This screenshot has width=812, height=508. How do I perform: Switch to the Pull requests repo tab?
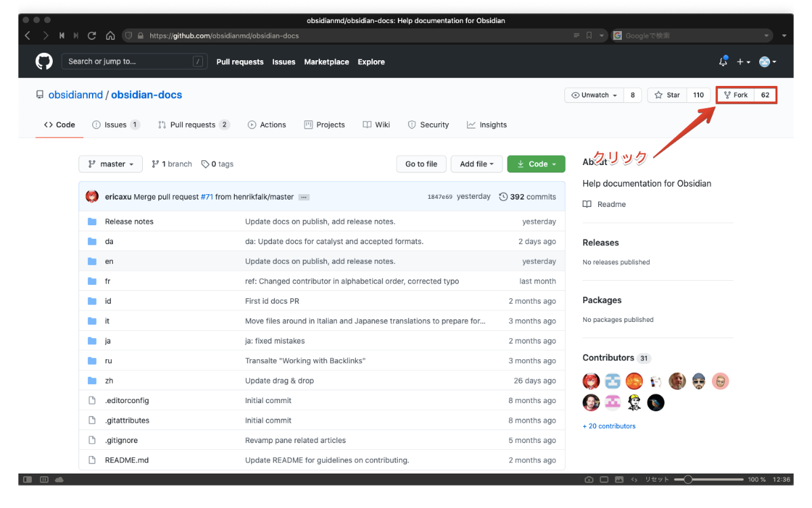[x=194, y=125]
